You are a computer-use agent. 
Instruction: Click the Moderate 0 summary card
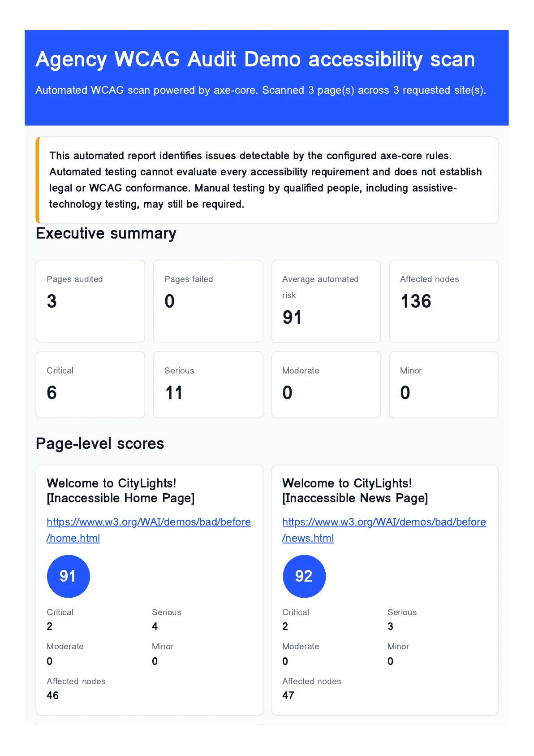[326, 385]
